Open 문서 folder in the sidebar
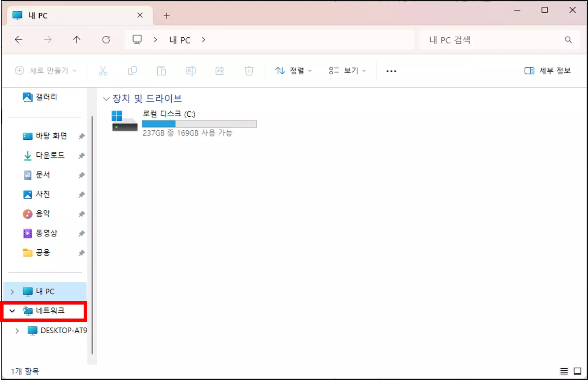The image size is (588, 380). (37, 175)
